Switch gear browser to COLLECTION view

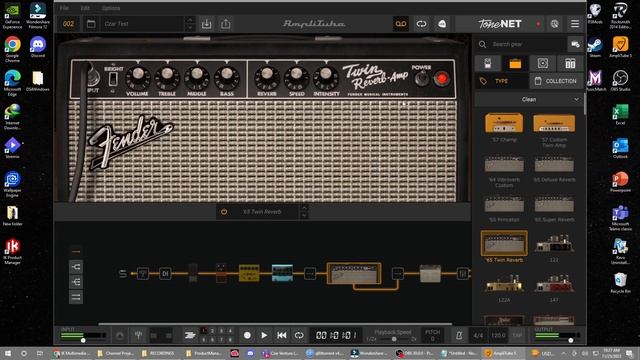click(556, 81)
